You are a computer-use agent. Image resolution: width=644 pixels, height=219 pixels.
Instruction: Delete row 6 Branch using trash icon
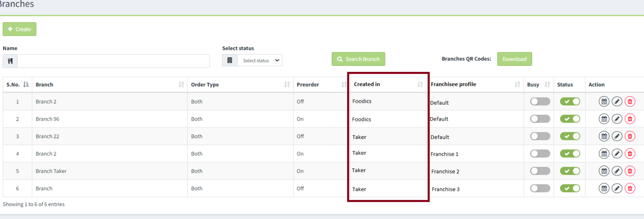630,188
